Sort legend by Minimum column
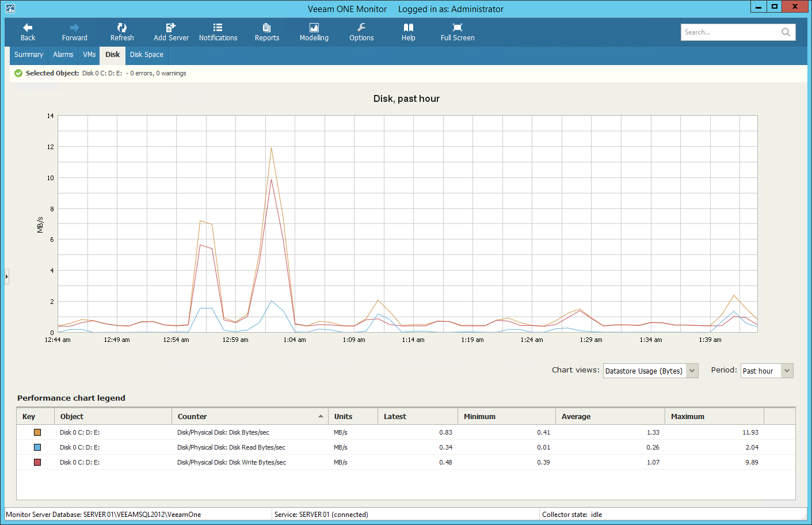This screenshot has height=525, width=812. (507, 416)
